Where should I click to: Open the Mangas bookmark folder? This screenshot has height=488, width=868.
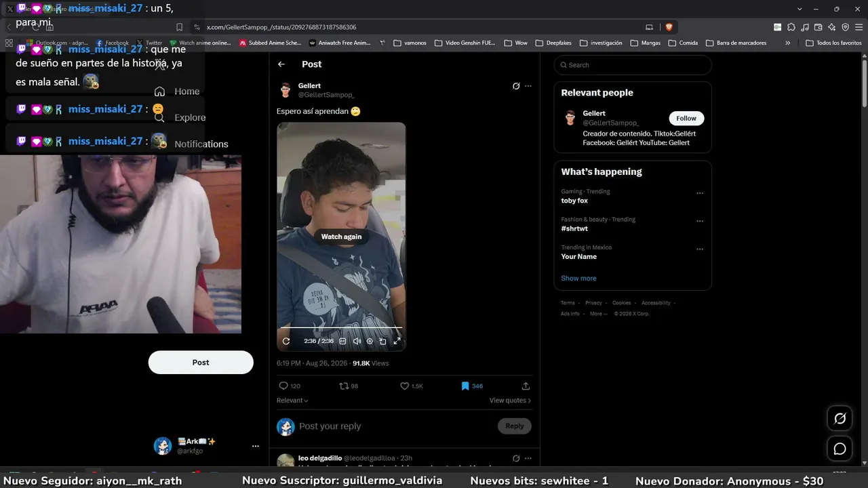(645, 43)
